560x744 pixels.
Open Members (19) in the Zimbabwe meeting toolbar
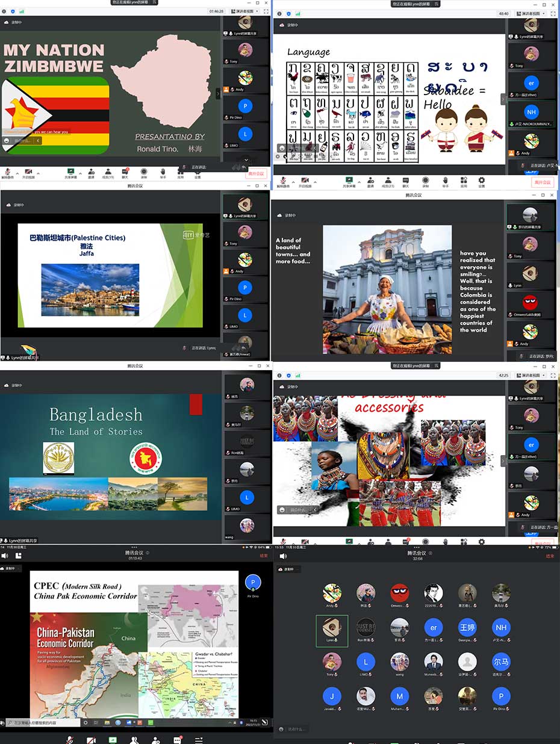(x=108, y=173)
